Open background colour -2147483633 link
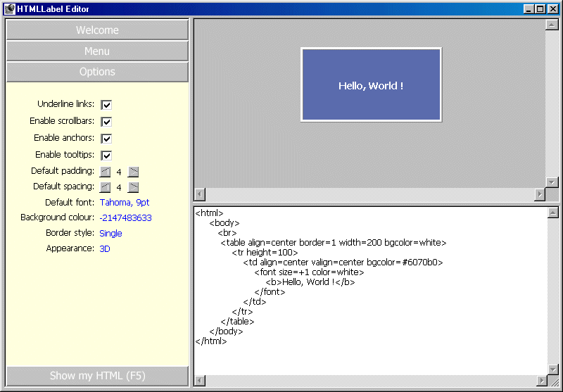This screenshot has width=563, height=392. point(126,218)
